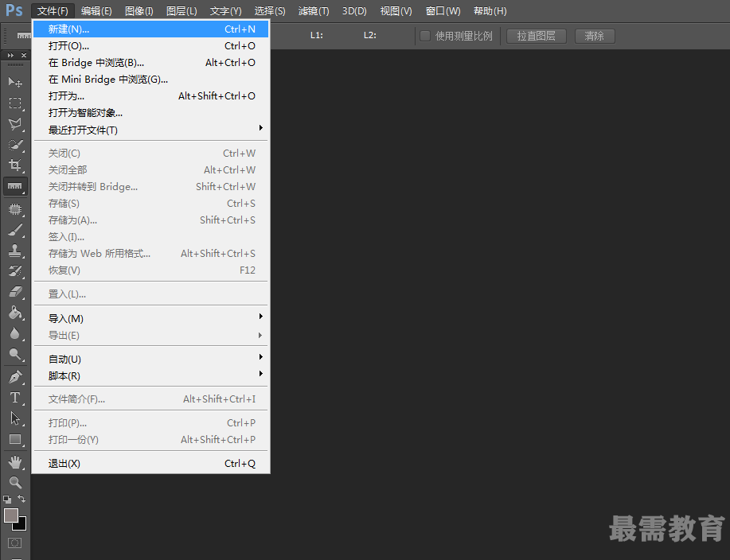Click 关闭并转到 Bridge... entry
730x560 pixels.
tap(150, 186)
